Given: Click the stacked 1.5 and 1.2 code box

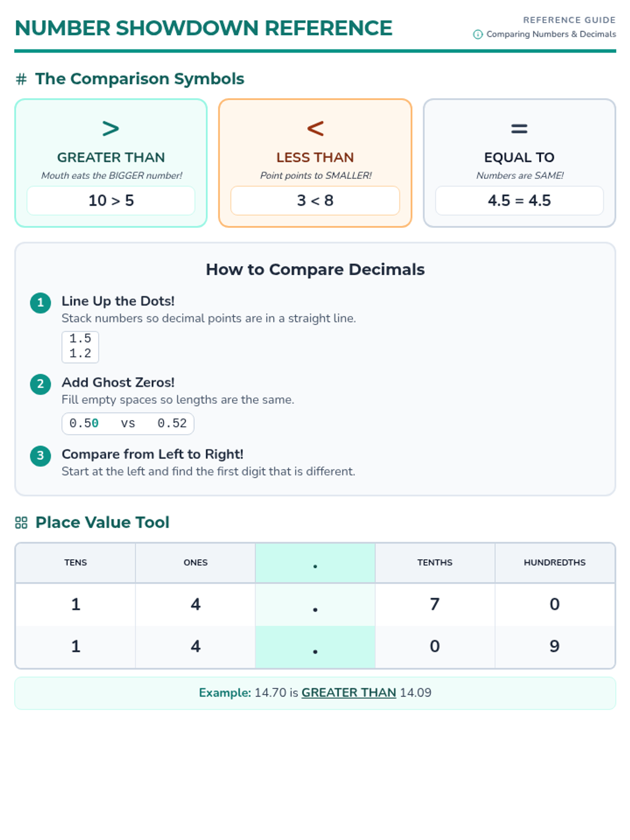Looking at the screenshot, I should (80, 346).
